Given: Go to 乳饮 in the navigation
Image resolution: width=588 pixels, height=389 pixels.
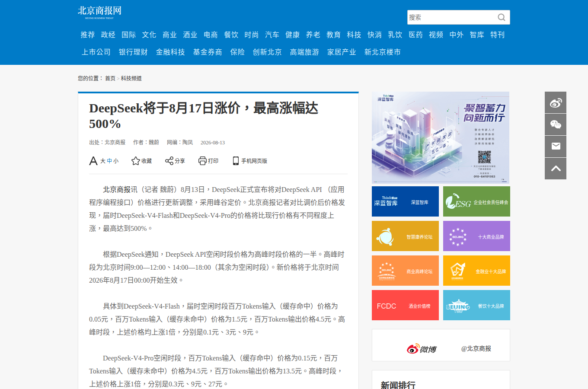Looking at the screenshot, I should [x=395, y=35].
